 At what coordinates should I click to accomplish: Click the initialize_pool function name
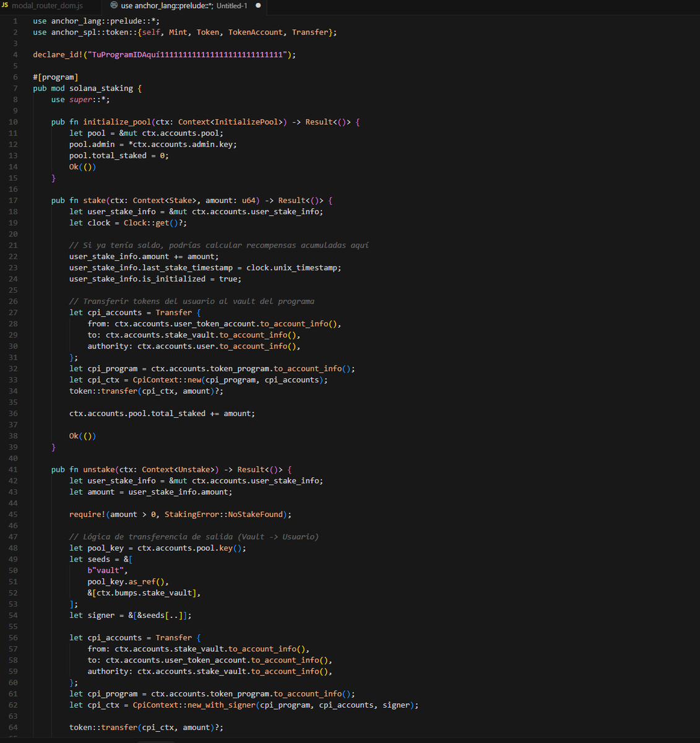tap(117, 122)
